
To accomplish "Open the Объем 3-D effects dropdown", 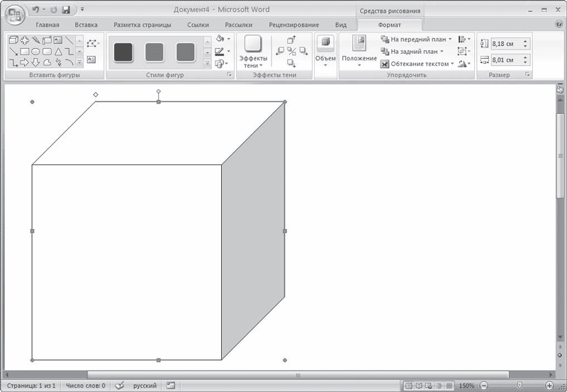I will [325, 50].
